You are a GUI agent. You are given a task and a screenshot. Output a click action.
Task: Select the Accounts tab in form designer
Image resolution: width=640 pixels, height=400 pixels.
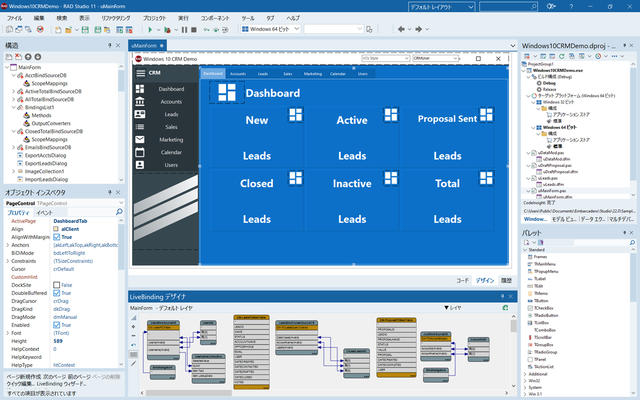tap(238, 73)
